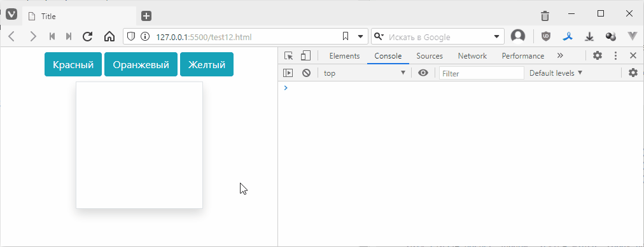Go to the browser home page
Screen dimensions: 644x247
(x=109, y=36)
